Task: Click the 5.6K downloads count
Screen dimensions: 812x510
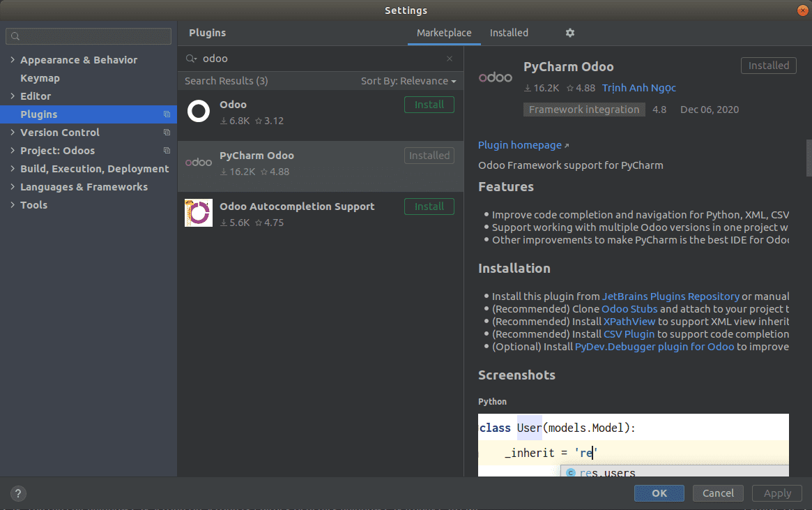Action: coord(235,223)
